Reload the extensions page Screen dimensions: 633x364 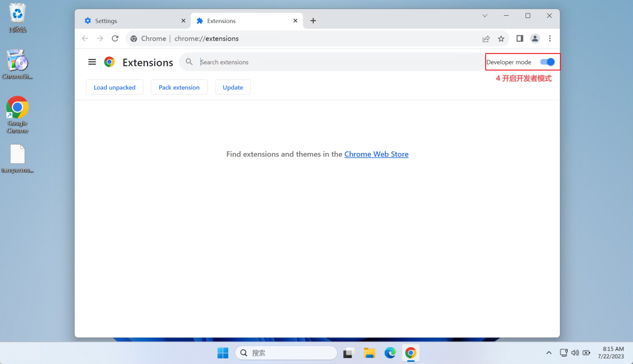point(115,38)
